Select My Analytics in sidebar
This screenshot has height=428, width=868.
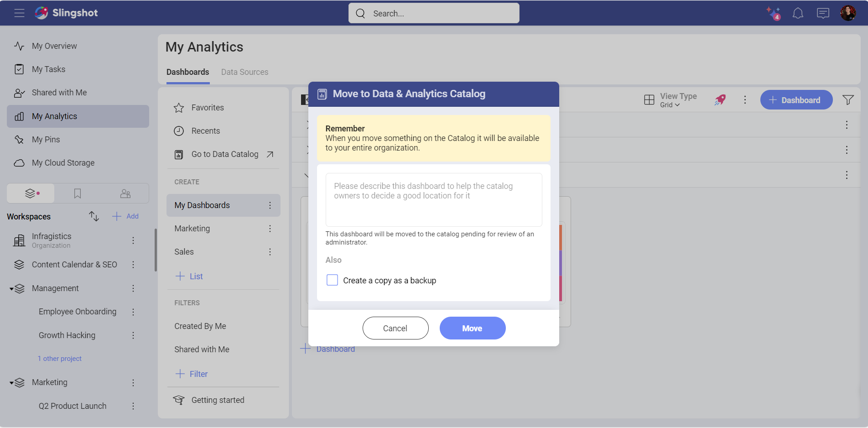point(78,116)
